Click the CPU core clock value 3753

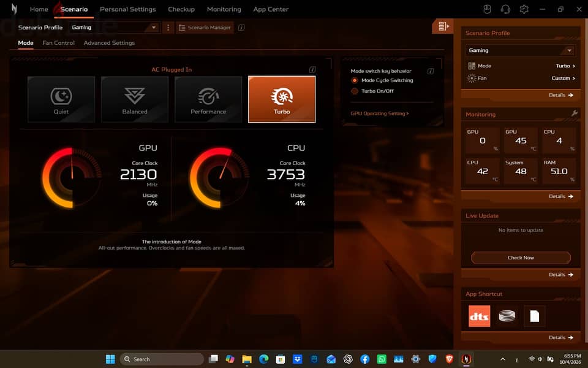tap(286, 174)
